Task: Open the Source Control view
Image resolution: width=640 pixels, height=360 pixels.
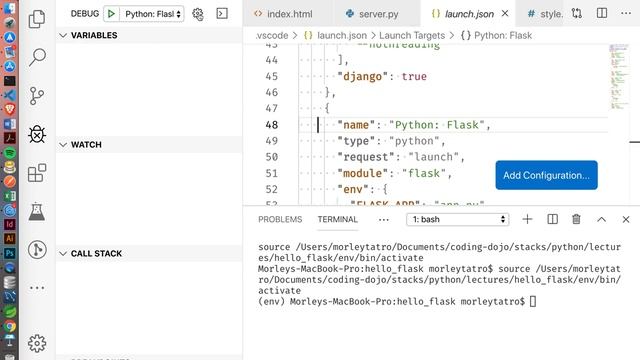Action: click(37, 96)
